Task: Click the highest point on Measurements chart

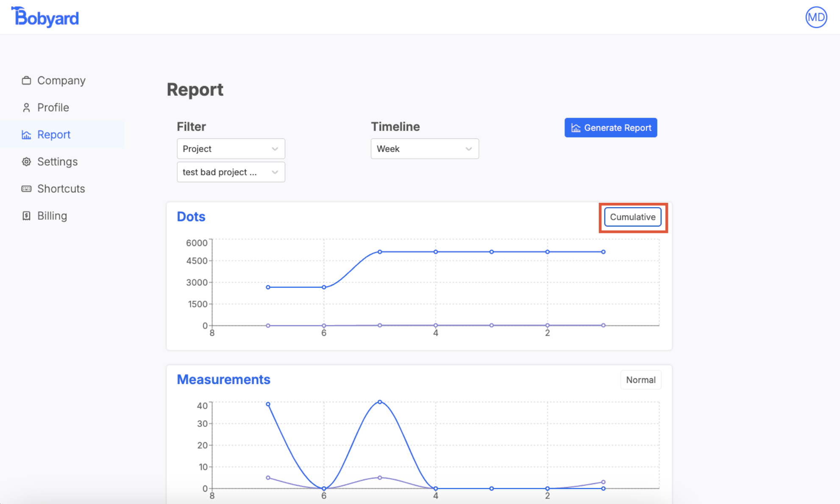Action: click(380, 402)
